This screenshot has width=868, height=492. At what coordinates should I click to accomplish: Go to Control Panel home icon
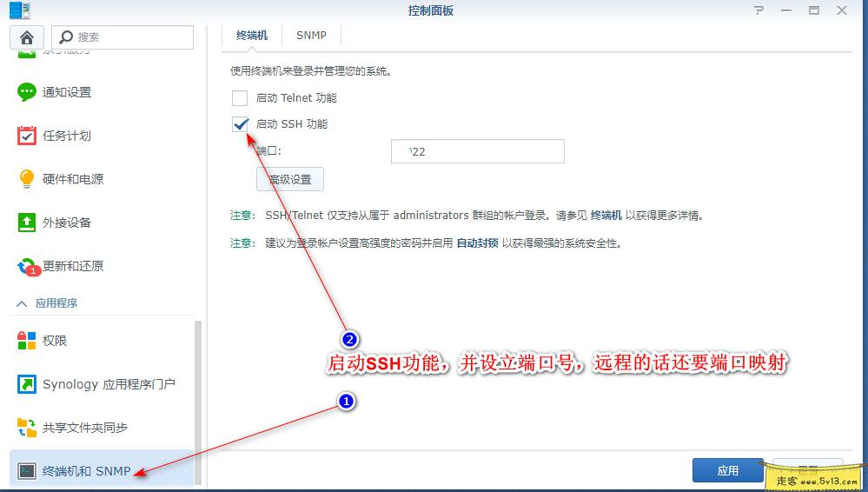click(27, 37)
